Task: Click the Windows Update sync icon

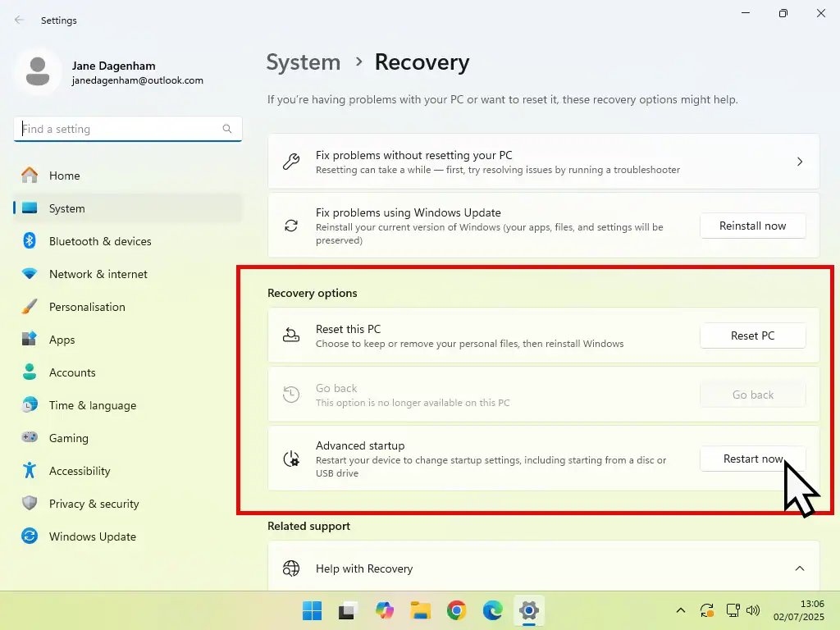Action: tap(30, 536)
